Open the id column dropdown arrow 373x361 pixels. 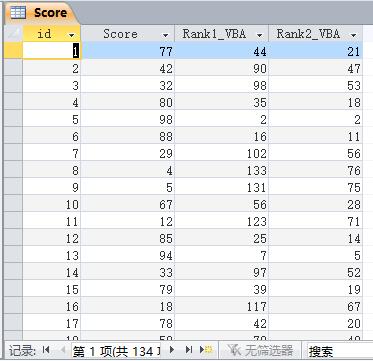pyautogui.click(x=72, y=35)
